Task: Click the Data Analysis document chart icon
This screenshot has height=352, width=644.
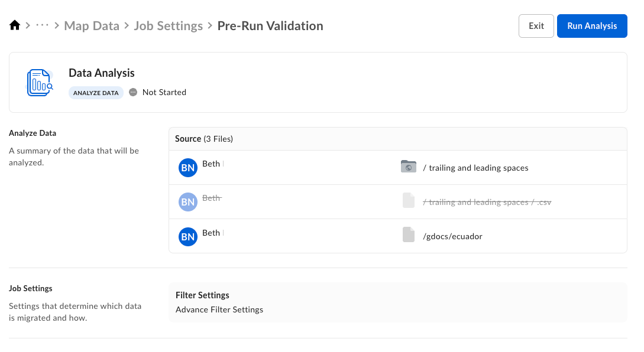Action: [40, 83]
